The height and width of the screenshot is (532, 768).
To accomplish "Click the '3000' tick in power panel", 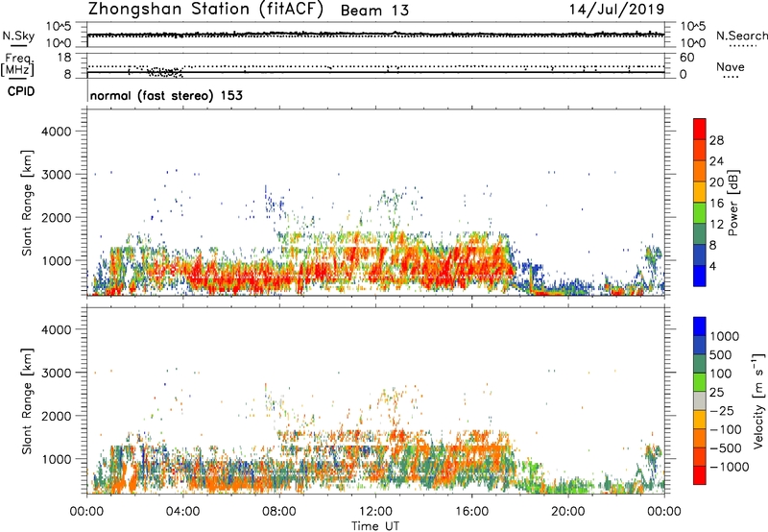I will pyautogui.click(x=56, y=175).
